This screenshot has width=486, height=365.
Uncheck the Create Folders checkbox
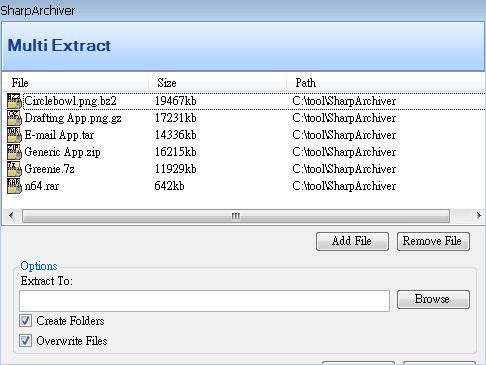click(x=25, y=321)
